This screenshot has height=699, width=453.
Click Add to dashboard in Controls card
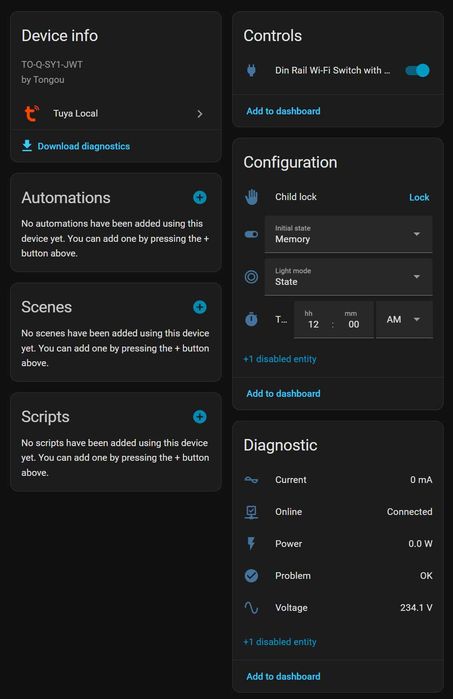tap(283, 111)
